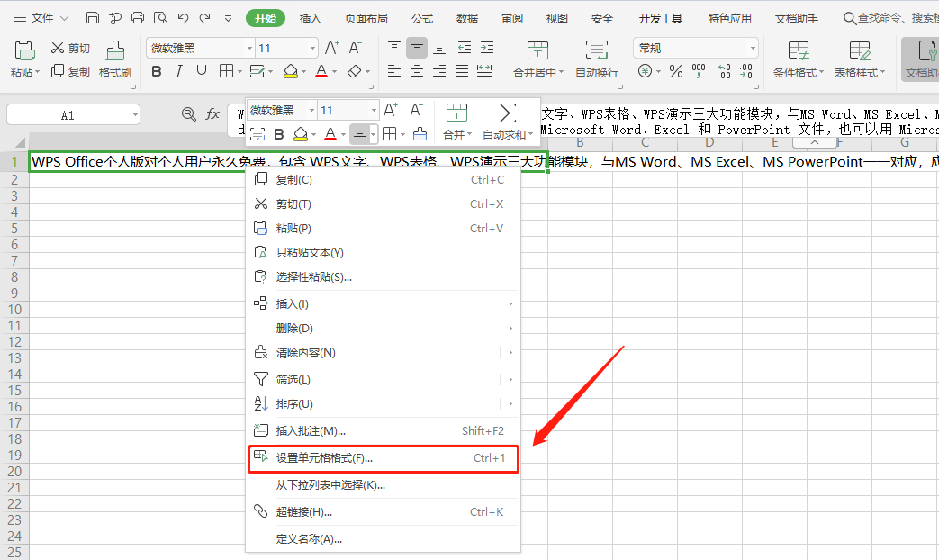Click the fx insert function icon
Image resolution: width=939 pixels, height=560 pixels.
212,114
